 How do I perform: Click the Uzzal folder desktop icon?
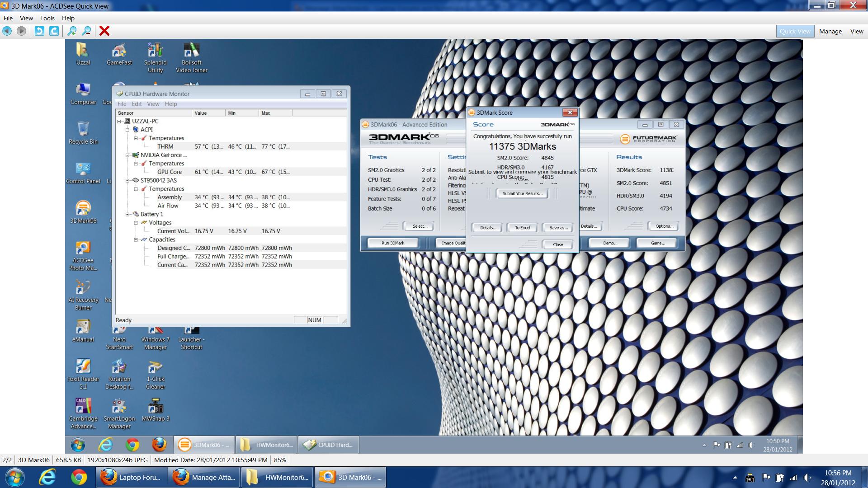(83, 54)
